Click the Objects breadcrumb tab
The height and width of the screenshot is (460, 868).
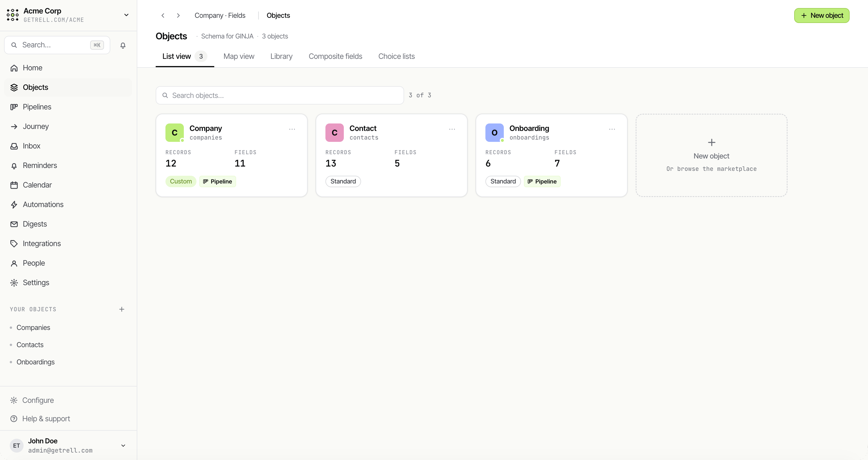[278, 16]
